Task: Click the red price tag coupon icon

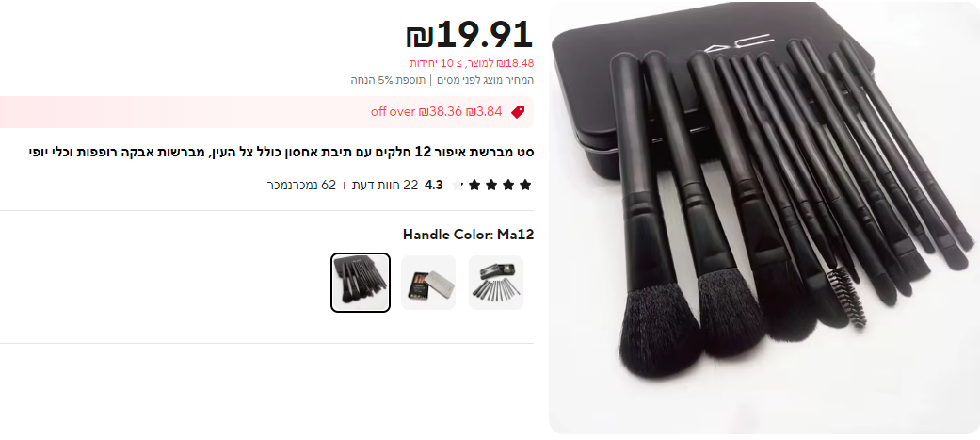Action: click(x=518, y=112)
